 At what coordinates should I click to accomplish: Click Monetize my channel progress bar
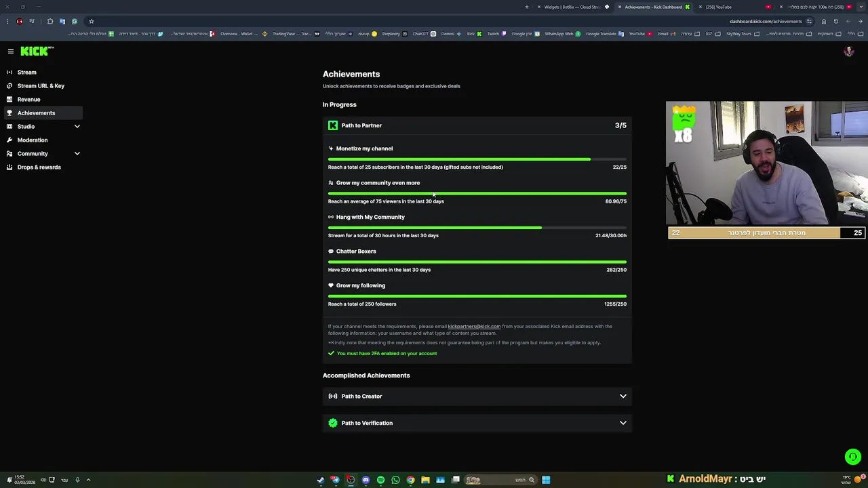pos(477,159)
